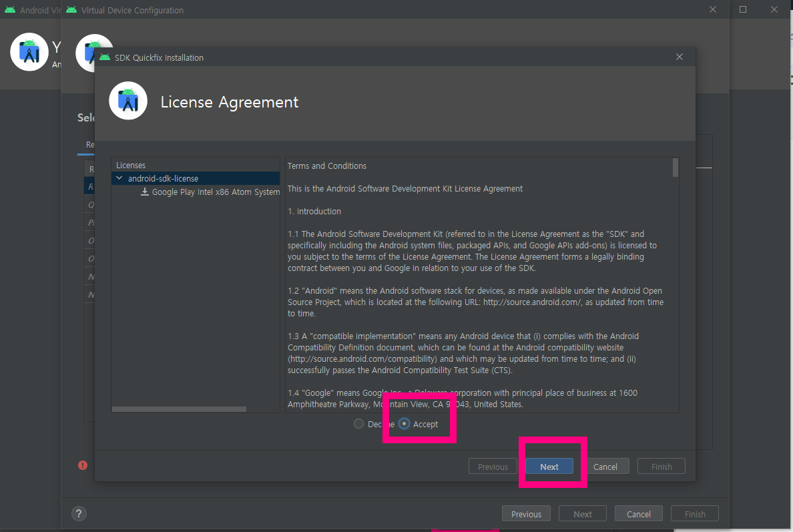Click the Android Studio logo beside License Agreement

128,101
